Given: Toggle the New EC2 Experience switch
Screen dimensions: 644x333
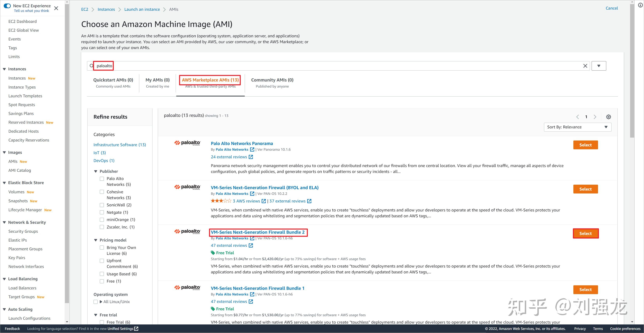Looking at the screenshot, I should pos(7,6).
